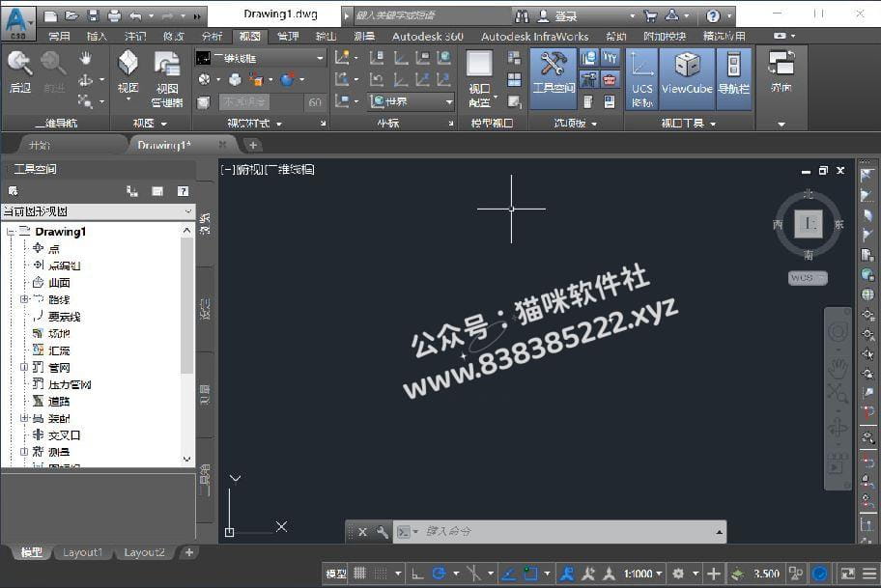
Task: Toggle the UCS 图标 icon display
Action: 641,78
